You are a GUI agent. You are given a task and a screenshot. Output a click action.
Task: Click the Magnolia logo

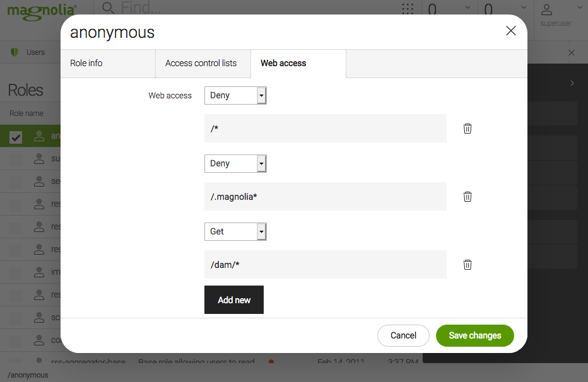click(x=42, y=11)
